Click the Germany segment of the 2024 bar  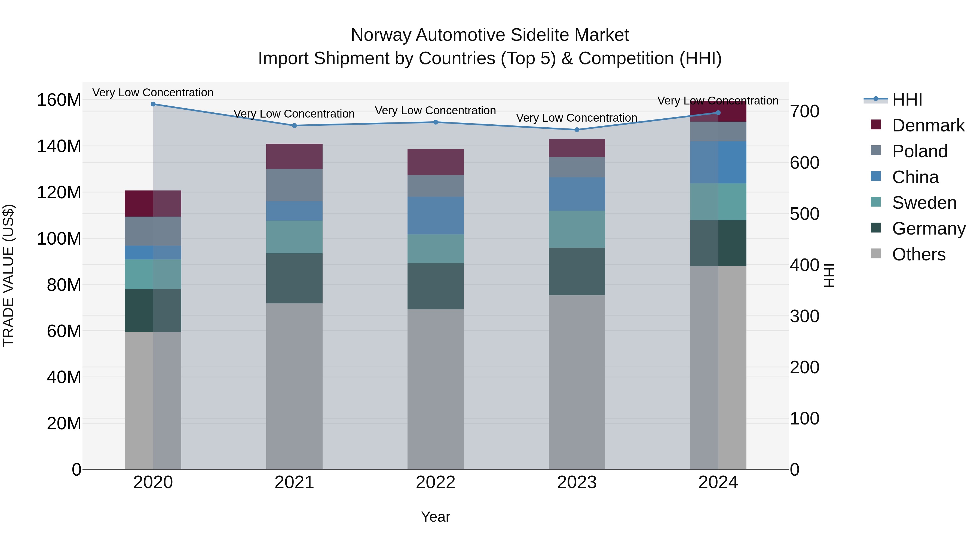(718, 243)
